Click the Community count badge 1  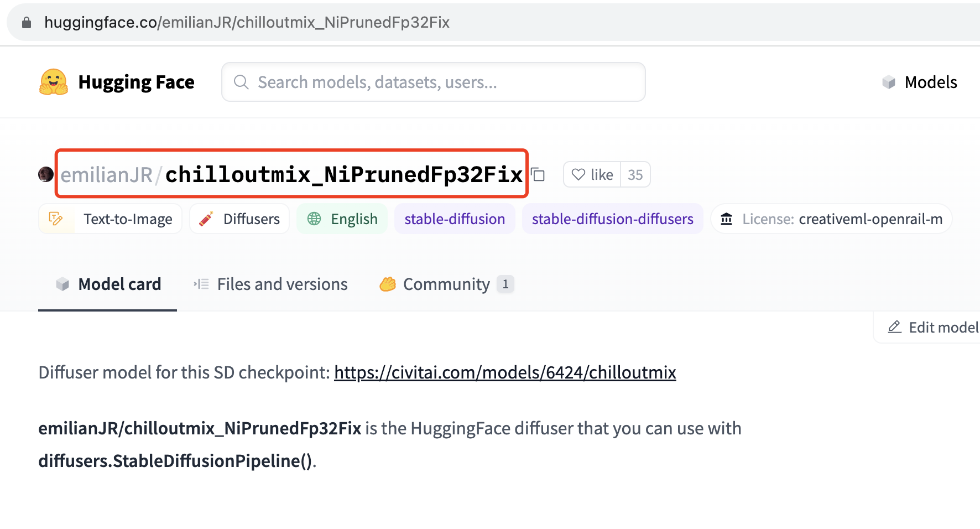tap(505, 284)
